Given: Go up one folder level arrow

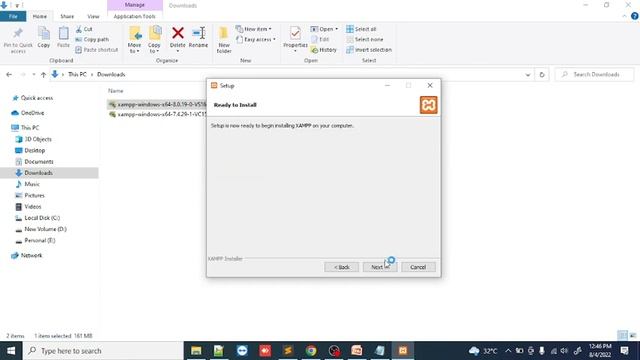Looking at the screenshot, I should tap(43, 74).
